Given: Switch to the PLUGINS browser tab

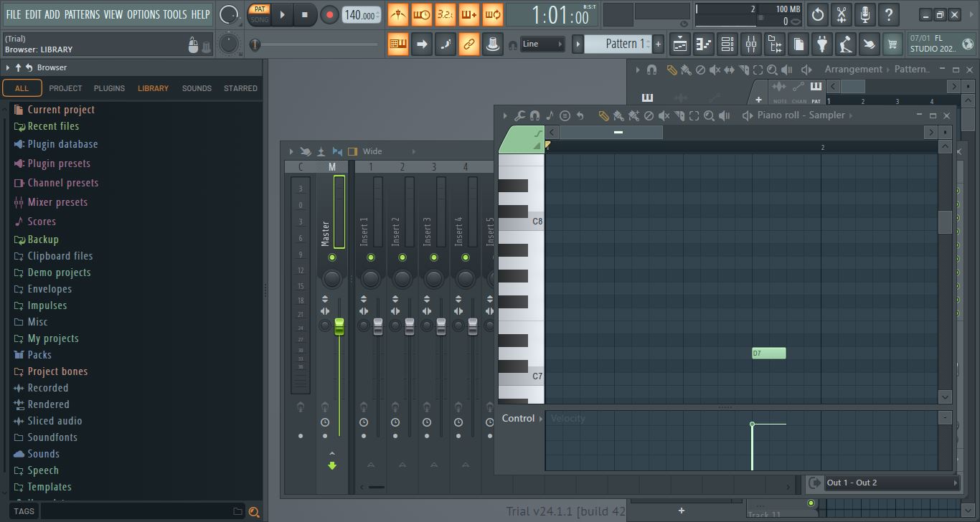Looking at the screenshot, I should coord(109,88).
